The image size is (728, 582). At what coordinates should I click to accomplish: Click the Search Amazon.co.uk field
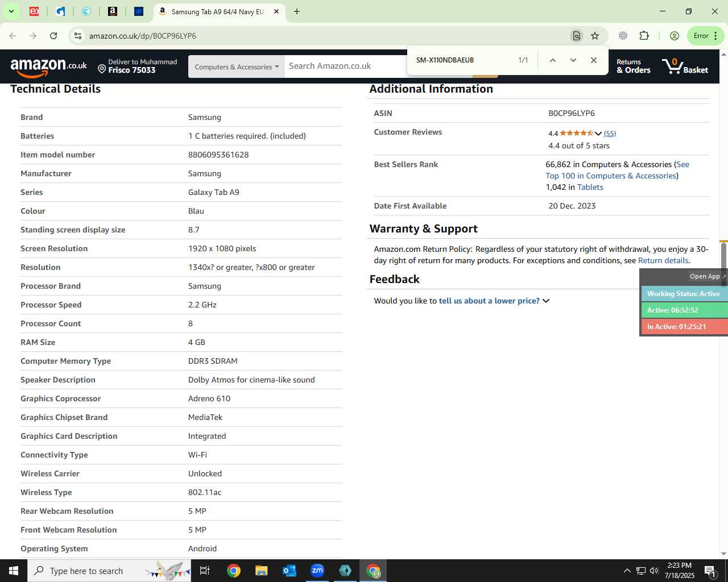[346, 66]
